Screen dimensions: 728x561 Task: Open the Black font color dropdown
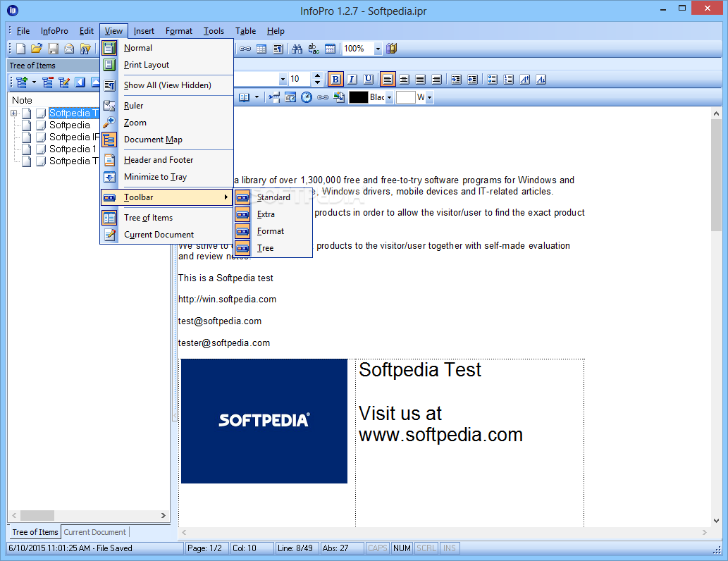389,97
